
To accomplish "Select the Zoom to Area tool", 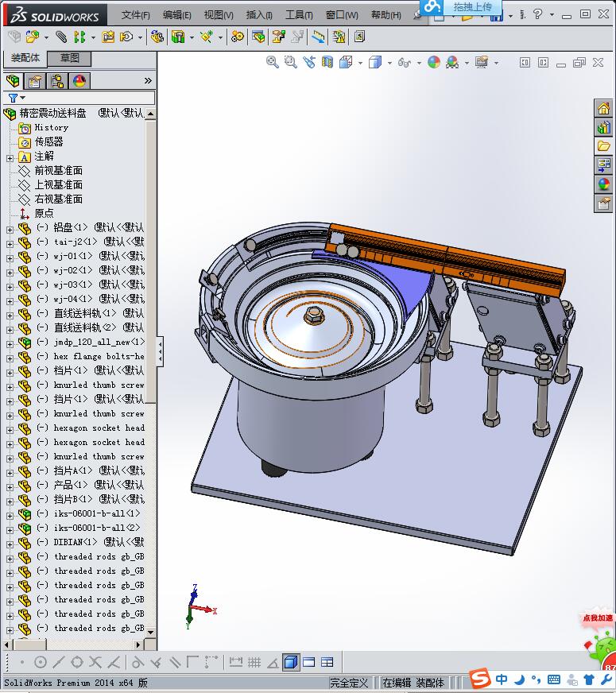I will pos(290,62).
